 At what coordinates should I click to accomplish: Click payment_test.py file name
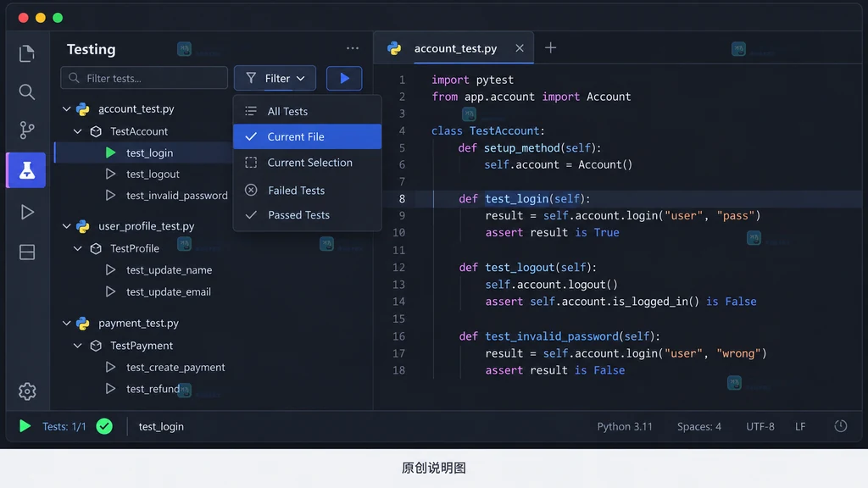click(138, 323)
